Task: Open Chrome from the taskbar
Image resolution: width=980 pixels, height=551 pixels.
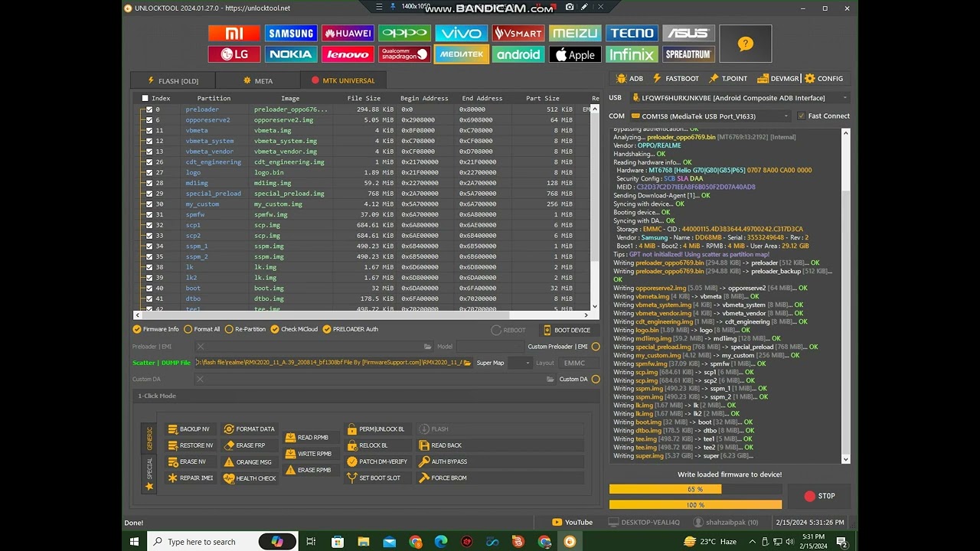Action: (415, 542)
